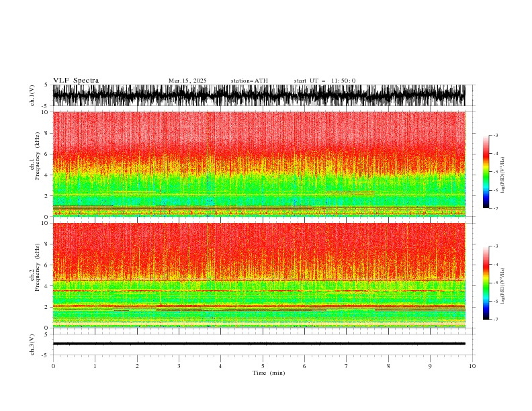
Task: Click the ch.2 spectrogram color scale bar
Action: coord(486,283)
